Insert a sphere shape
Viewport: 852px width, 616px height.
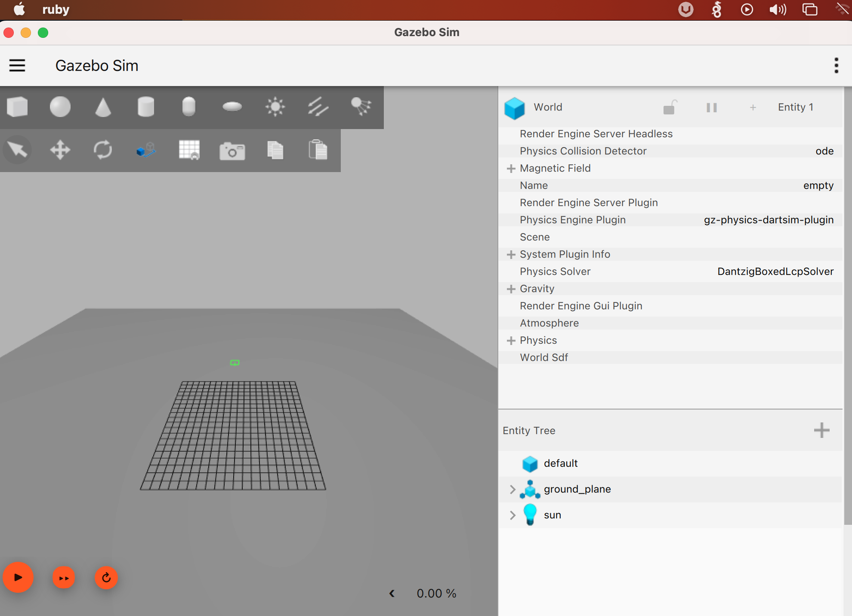click(60, 107)
